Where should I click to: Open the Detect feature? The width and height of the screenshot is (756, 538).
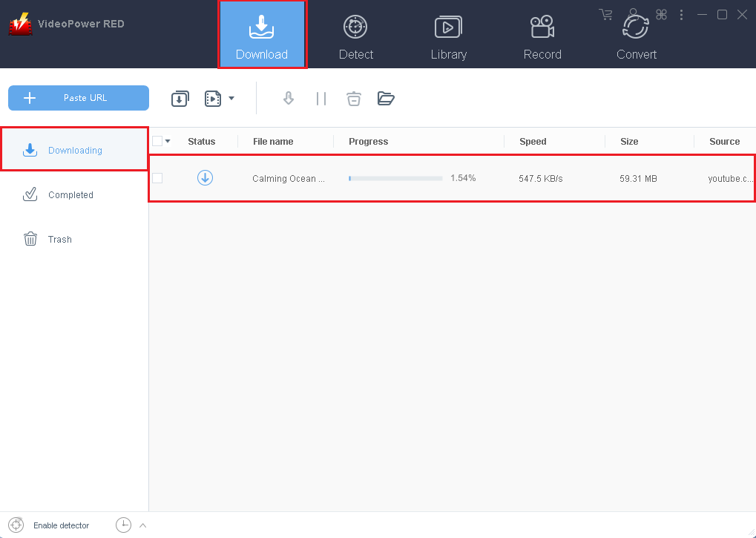point(355,34)
